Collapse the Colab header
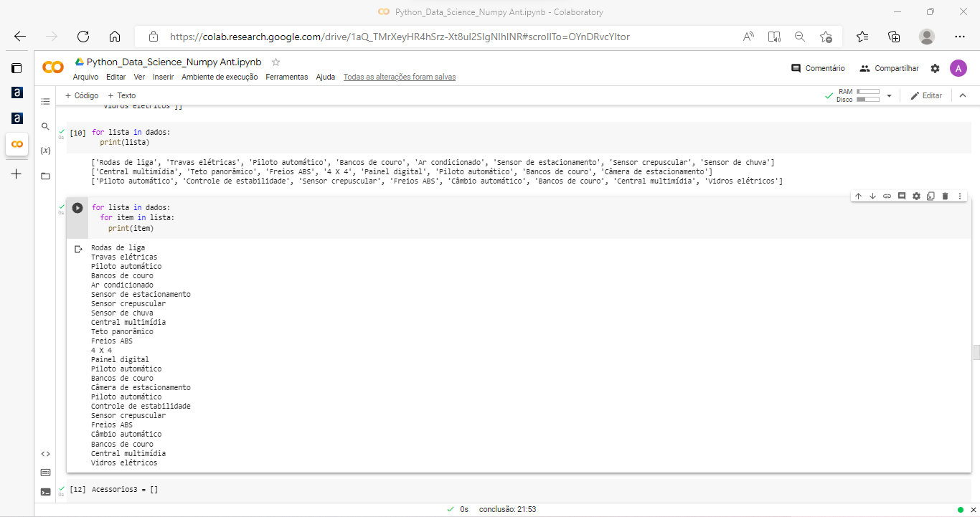 point(963,95)
